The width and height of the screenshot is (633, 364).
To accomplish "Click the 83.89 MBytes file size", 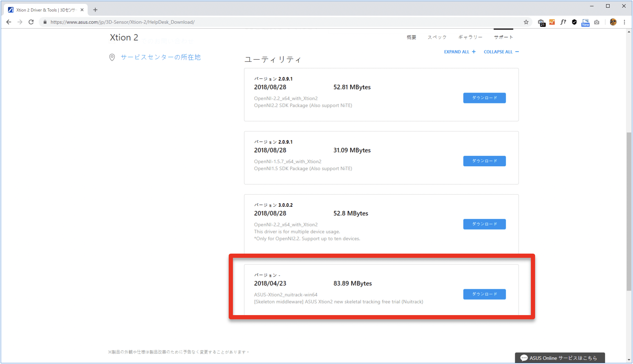I will click(353, 283).
